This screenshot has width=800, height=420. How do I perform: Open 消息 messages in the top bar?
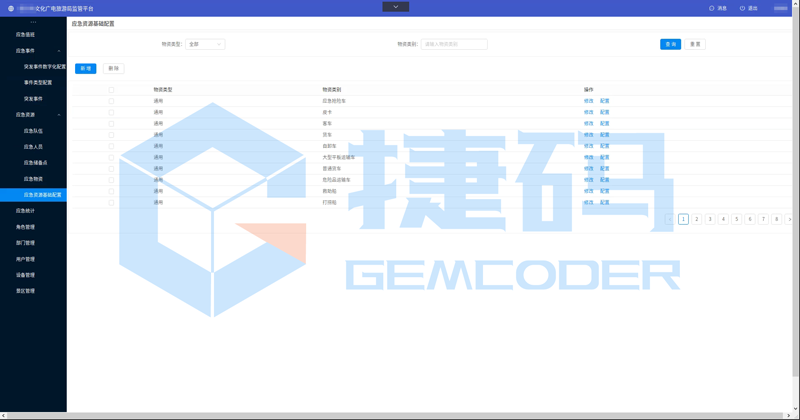pos(718,8)
